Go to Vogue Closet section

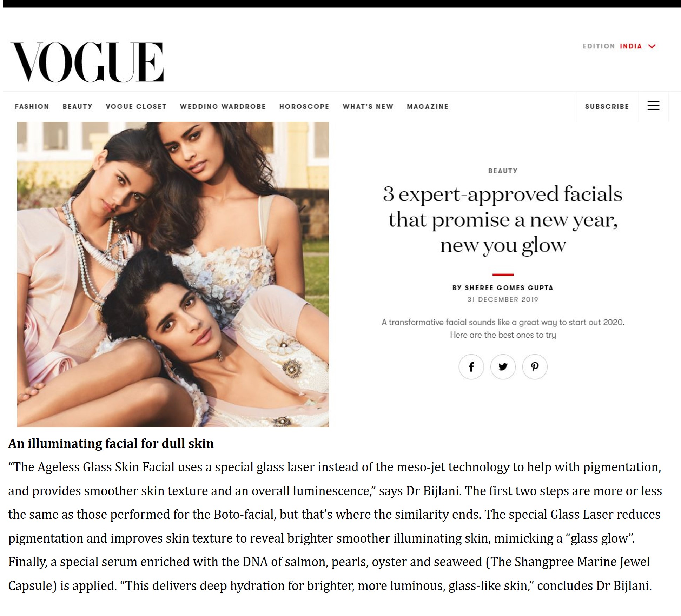(136, 106)
